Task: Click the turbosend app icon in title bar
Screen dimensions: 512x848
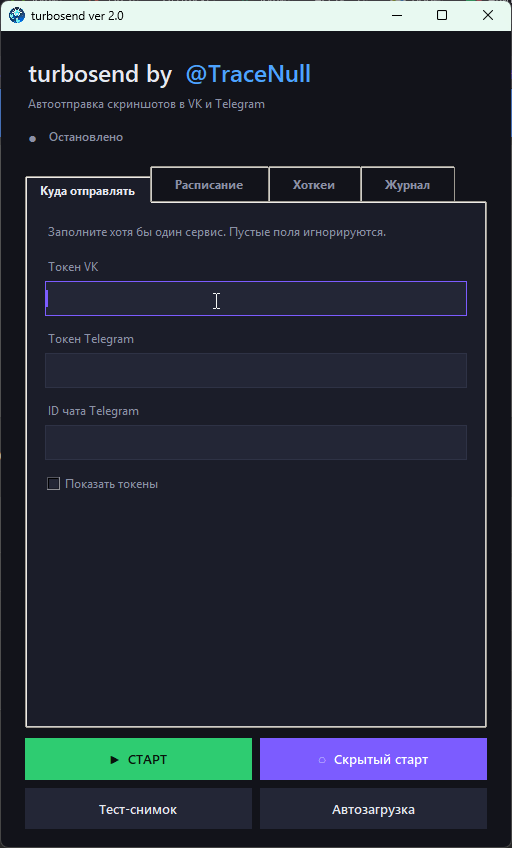Action: 17,15
